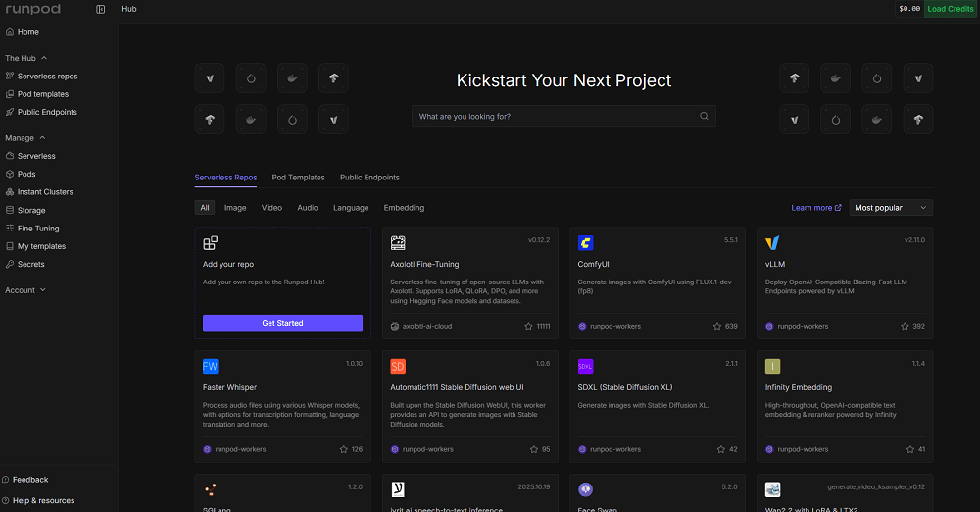Switch to the Public Endpoints tab
This screenshot has width=980, height=512.
369,178
